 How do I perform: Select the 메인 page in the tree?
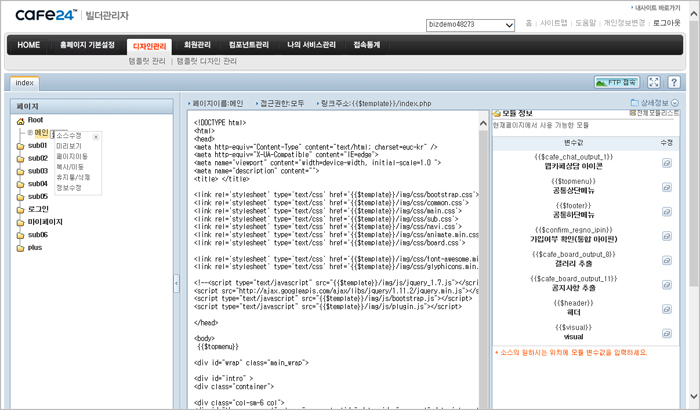pyautogui.click(x=41, y=133)
